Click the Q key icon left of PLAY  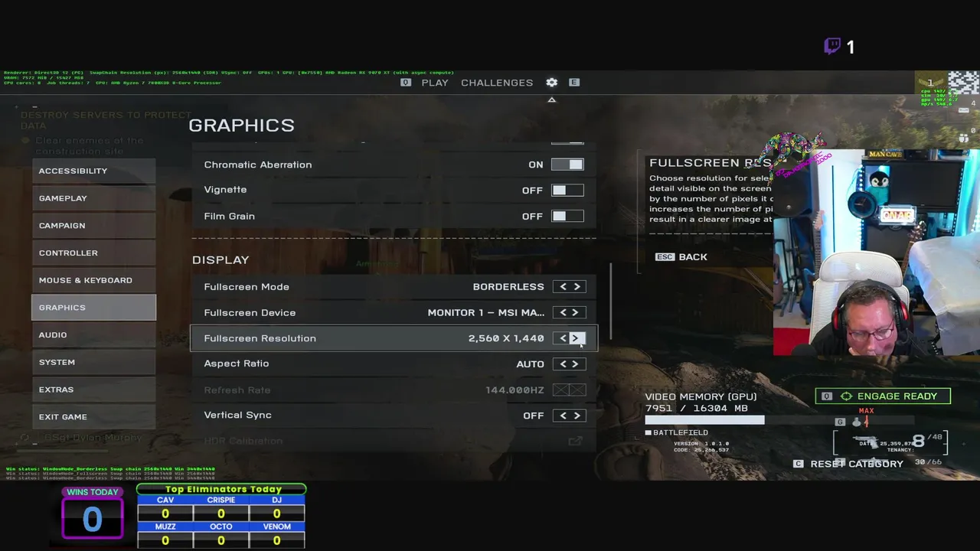pos(406,83)
